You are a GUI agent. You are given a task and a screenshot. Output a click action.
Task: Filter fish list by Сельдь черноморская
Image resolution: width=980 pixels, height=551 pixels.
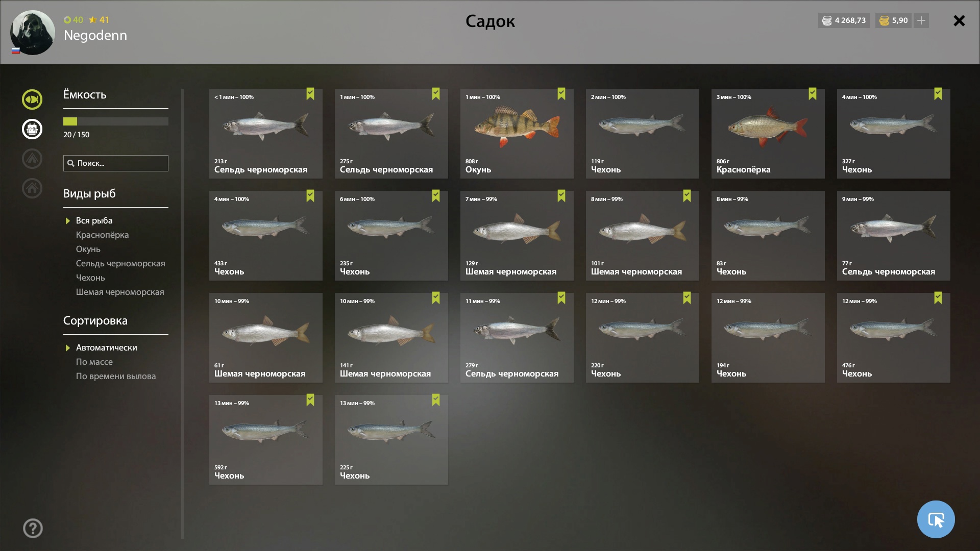(x=120, y=263)
